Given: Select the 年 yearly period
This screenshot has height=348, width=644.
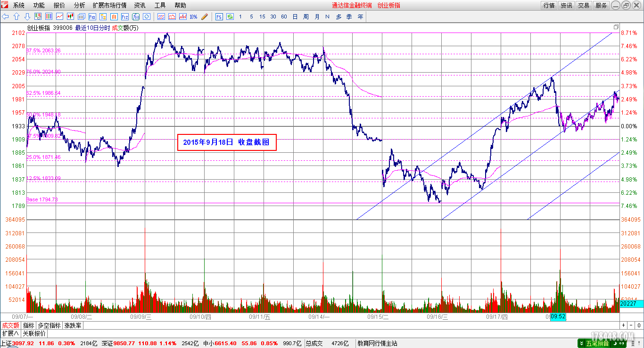Looking at the screenshot, I should click(x=360, y=17).
